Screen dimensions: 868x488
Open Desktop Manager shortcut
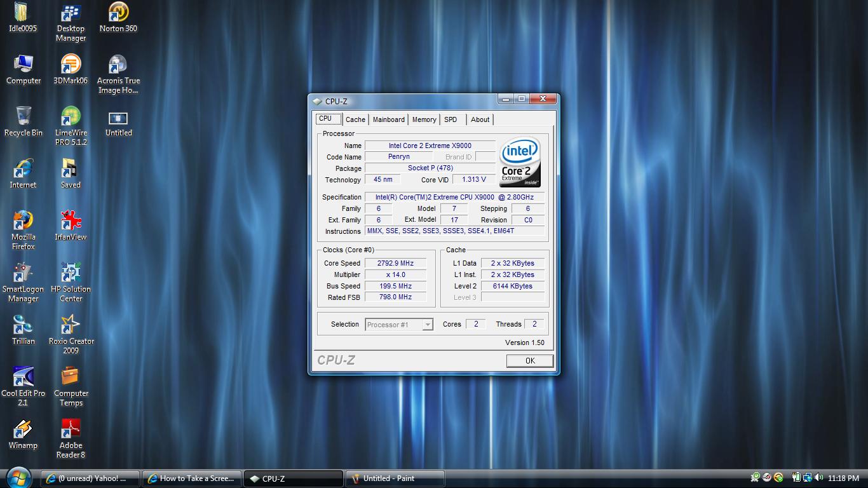pos(71,22)
